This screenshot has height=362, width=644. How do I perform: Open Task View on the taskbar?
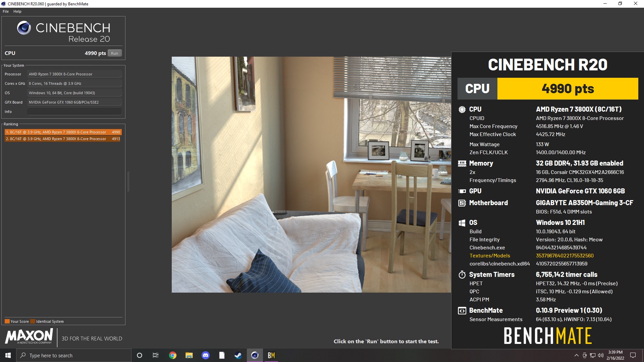tap(156, 355)
